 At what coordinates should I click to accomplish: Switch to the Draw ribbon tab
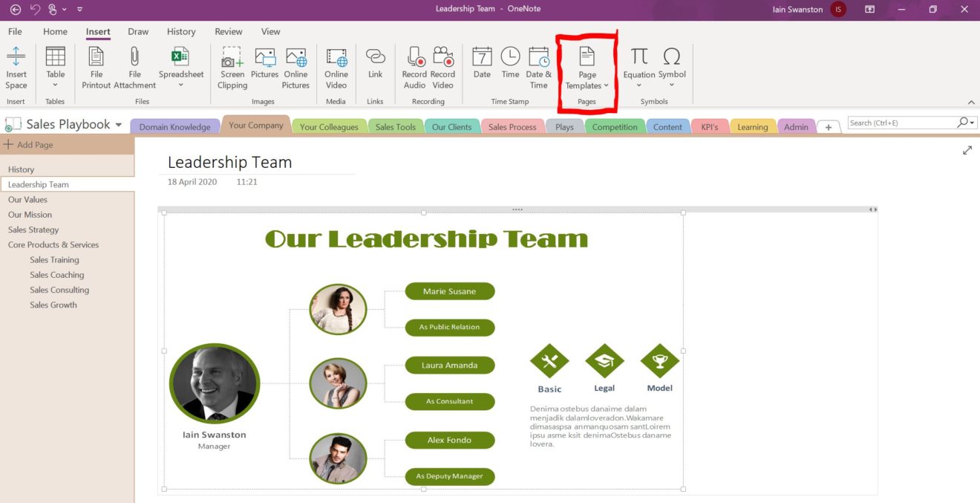(138, 32)
